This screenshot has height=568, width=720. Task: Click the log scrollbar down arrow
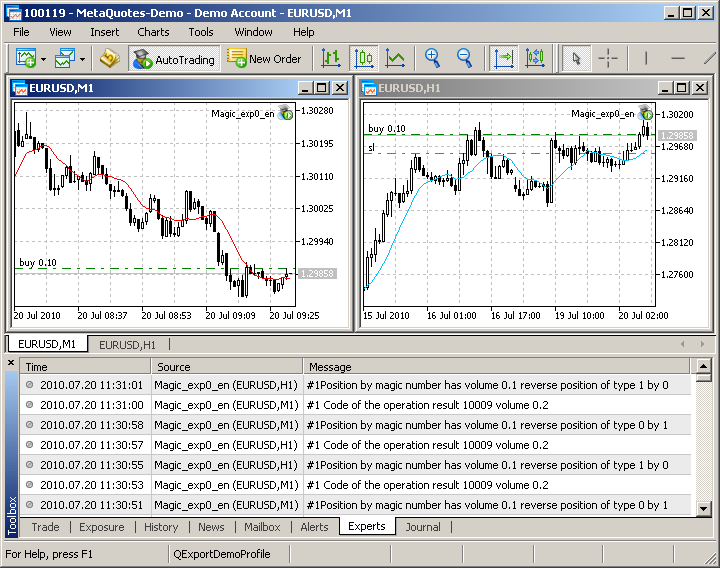click(x=703, y=508)
